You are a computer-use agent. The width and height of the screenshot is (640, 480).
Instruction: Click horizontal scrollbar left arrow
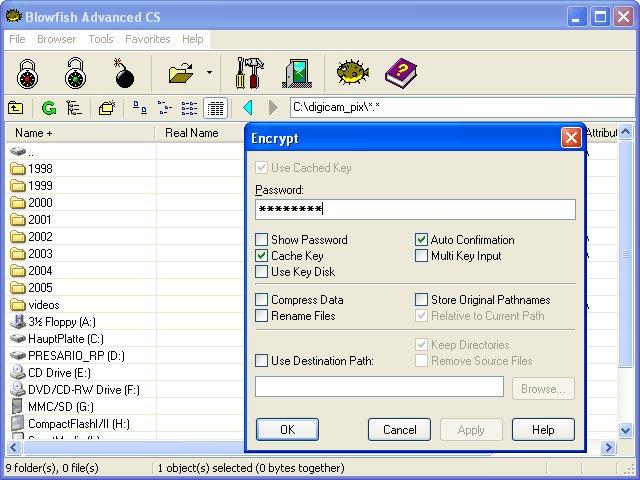point(13,448)
